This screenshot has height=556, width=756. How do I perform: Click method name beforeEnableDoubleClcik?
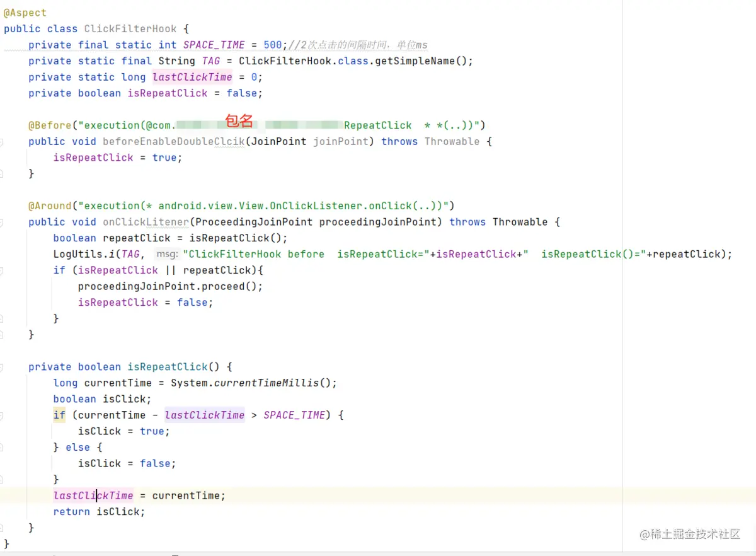coord(174,141)
